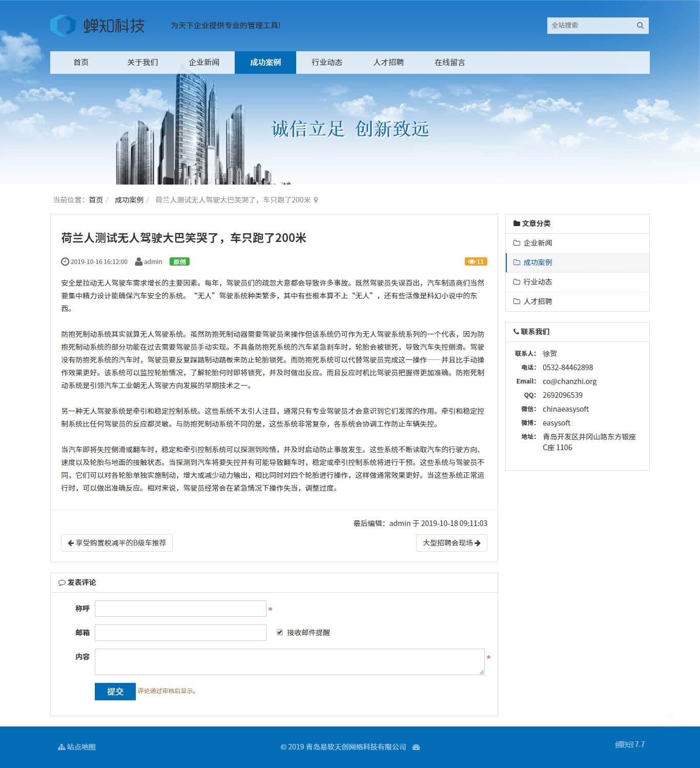Click the location pin icon in breadcrumb
This screenshot has height=768, width=700.
tap(316, 200)
